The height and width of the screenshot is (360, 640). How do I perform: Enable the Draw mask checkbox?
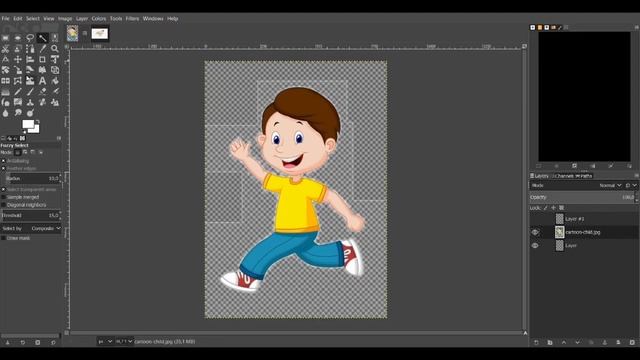(3, 238)
